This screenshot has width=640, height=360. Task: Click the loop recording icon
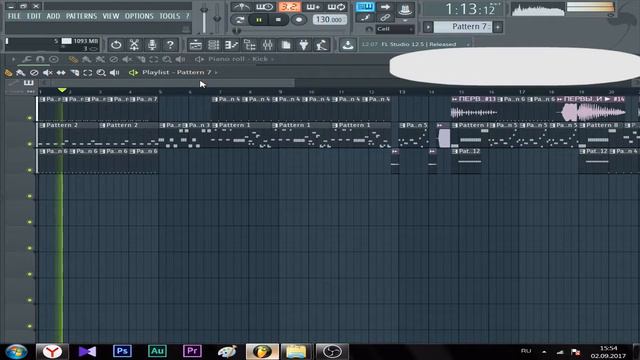[x=337, y=7]
